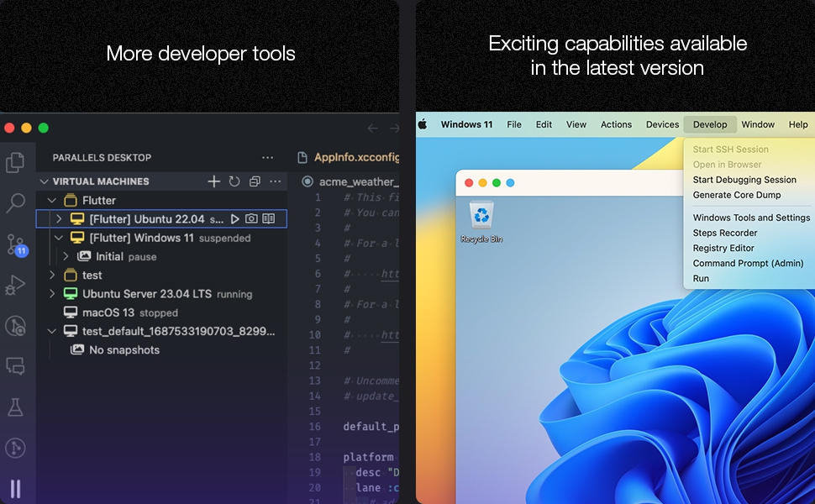Open Source Control with 11 badge
The height and width of the screenshot is (504, 815).
16,244
